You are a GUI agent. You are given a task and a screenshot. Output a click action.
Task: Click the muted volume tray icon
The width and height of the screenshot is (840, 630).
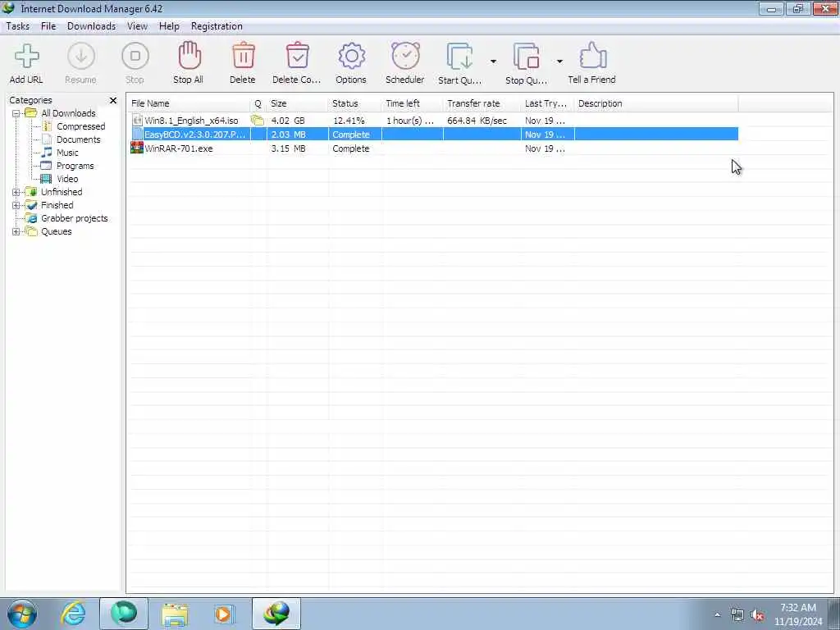point(757,615)
